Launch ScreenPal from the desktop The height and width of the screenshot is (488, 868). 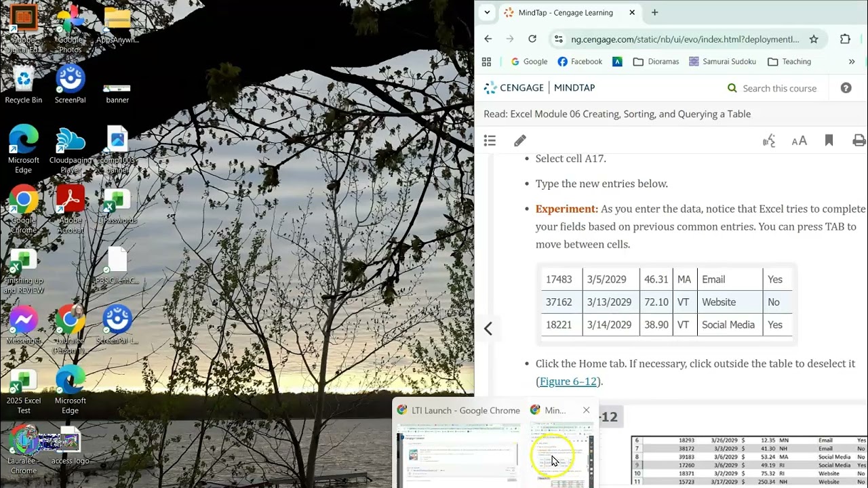(x=70, y=85)
